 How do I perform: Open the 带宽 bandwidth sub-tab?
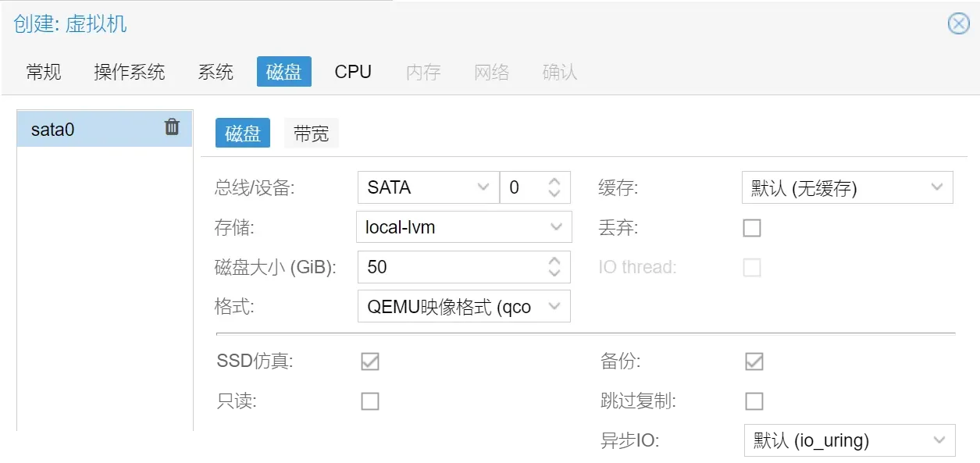pyautogui.click(x=312, y=134)
